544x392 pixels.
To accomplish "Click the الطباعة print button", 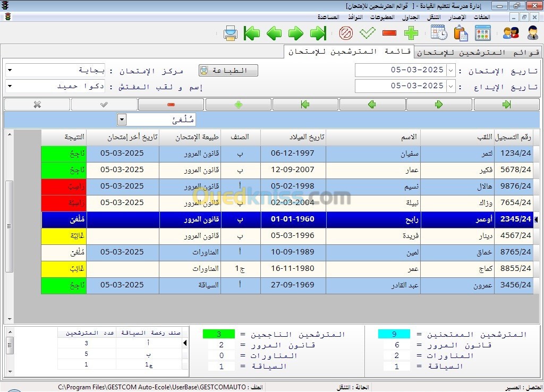I will (x=228, y=71).
